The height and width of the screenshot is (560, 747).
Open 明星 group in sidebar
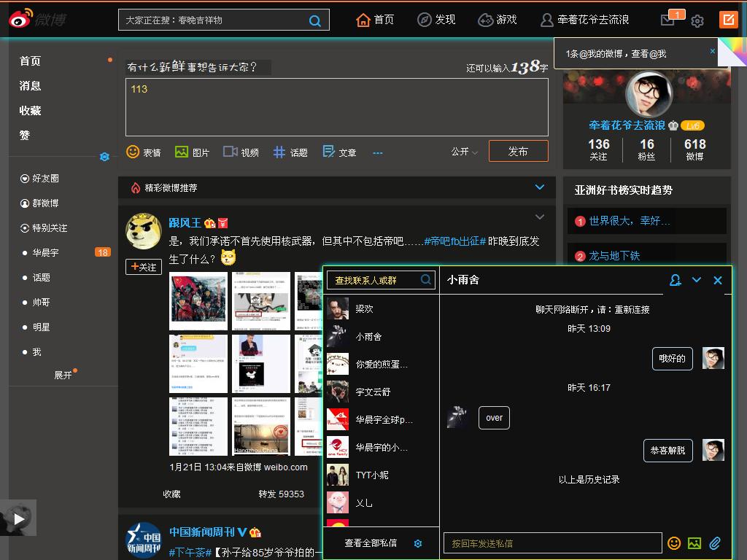(x=41, y=327)
